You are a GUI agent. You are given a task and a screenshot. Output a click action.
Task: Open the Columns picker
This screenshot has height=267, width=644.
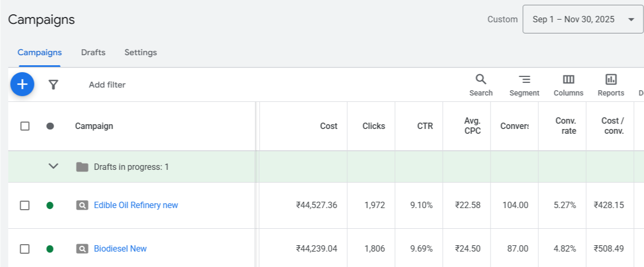(568, 85)
